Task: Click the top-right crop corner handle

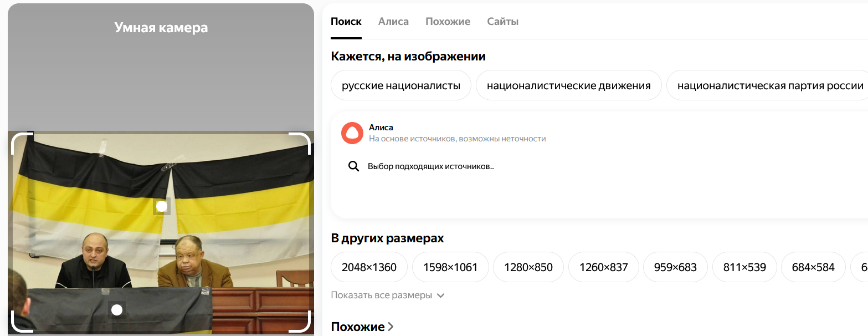Action: point(300,144)
